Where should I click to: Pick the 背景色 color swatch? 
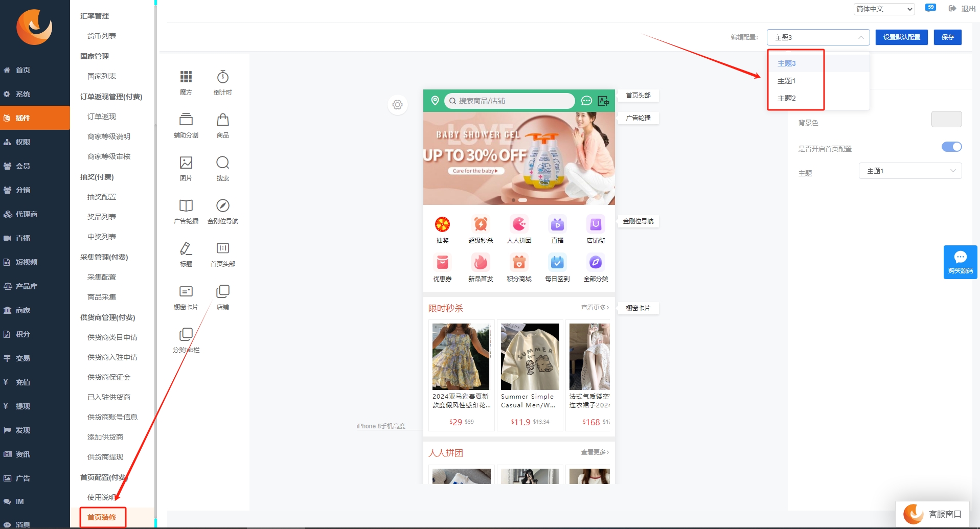[x=946, y=119]
